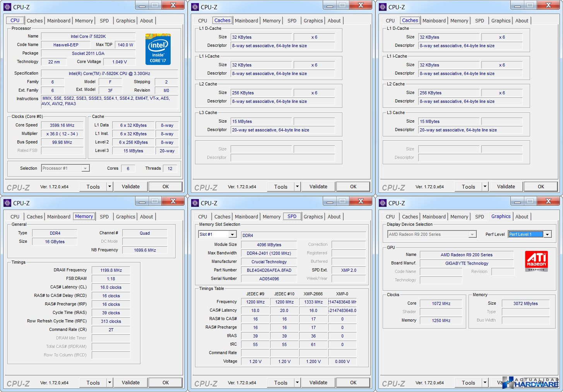Screen dimensions: 563x392
Task: Minimize the CPU-Z window showing Processor details
Action: click(142, 5)
